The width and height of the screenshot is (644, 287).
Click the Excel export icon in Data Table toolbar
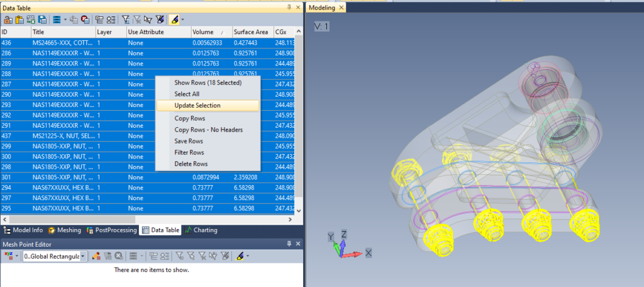tap(31, 20)
